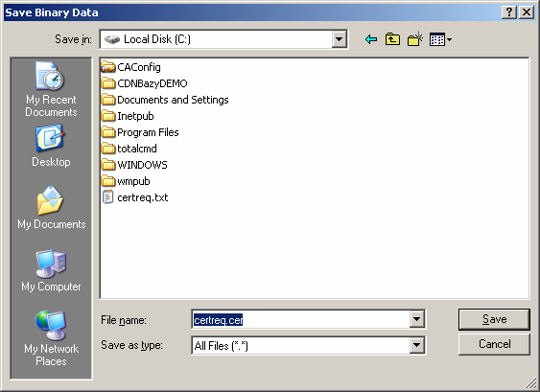Select the totalcmd folder icon
Viewport: 540px width, 392px height.
point(107,149)
